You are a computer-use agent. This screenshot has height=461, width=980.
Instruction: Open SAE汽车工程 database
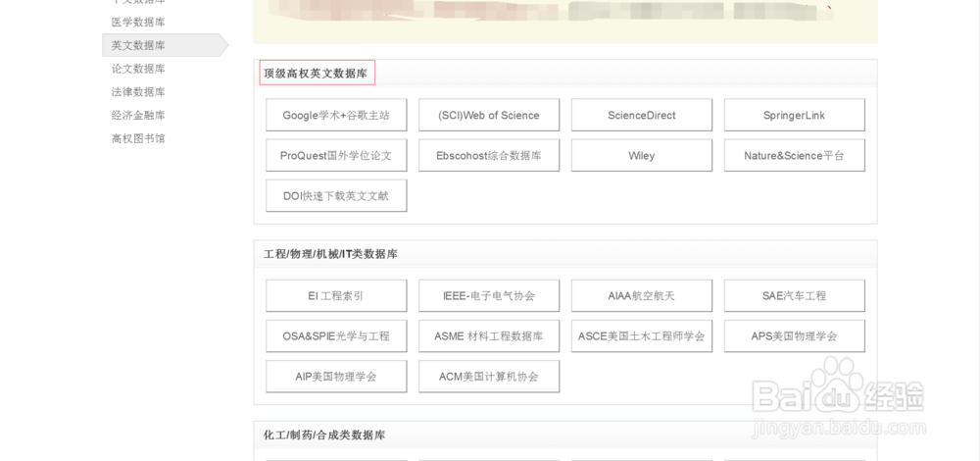(795, 296)
